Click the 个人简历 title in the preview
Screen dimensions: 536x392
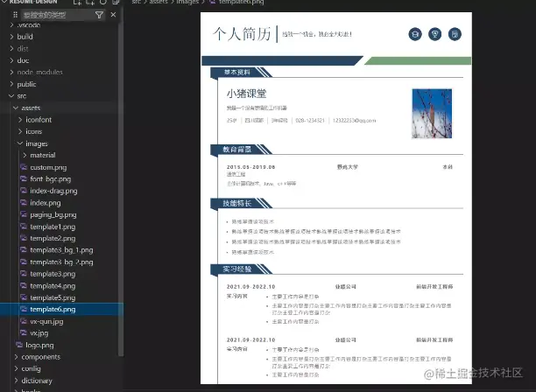click(x=242, y=34)
